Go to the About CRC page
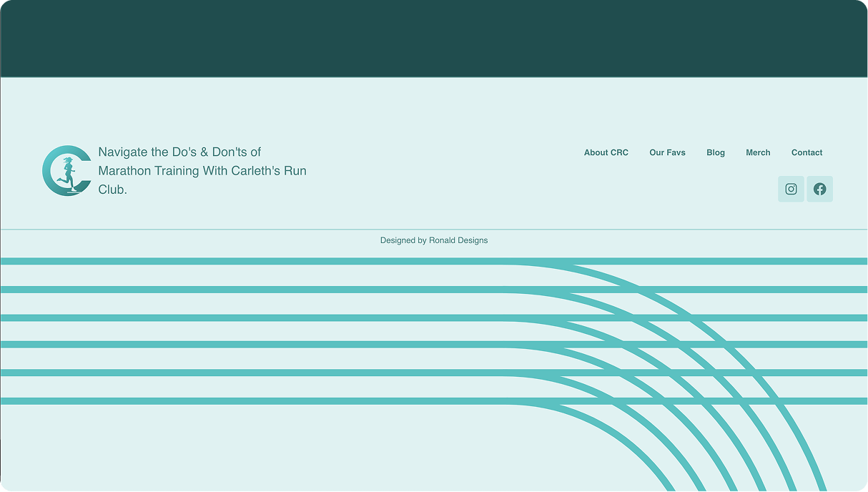Screen dimensions: 868x492 coord(606,152)
